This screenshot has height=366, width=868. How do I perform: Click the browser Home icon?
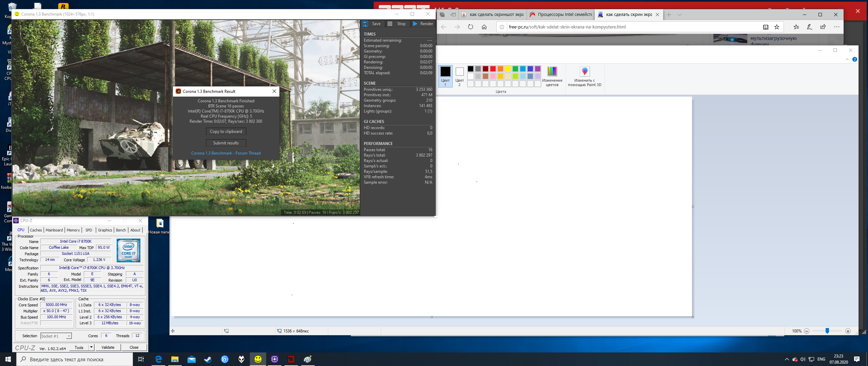(x=484, y=27)
